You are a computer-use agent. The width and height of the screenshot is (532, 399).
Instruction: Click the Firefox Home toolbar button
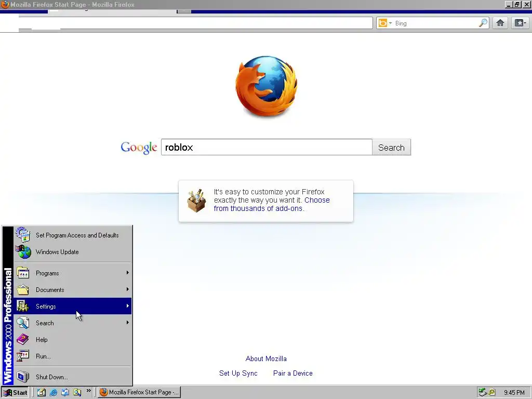point(500,23)
